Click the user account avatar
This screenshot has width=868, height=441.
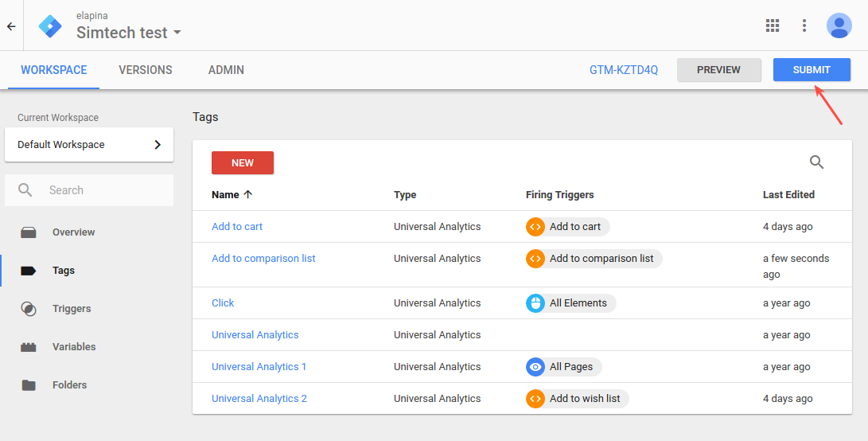pyautogui.click(x=839, y=25)
